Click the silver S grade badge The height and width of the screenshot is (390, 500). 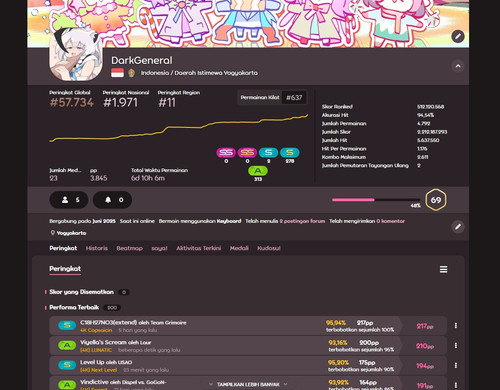click(x=268, y=152)
